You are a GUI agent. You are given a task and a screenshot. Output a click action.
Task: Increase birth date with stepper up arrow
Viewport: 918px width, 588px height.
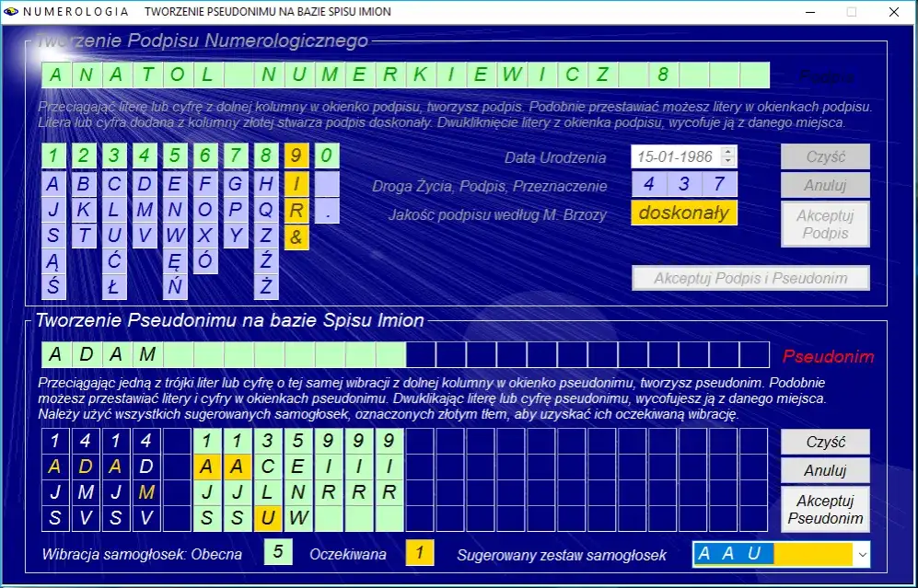pyautogui.click(x=729, y=152)
